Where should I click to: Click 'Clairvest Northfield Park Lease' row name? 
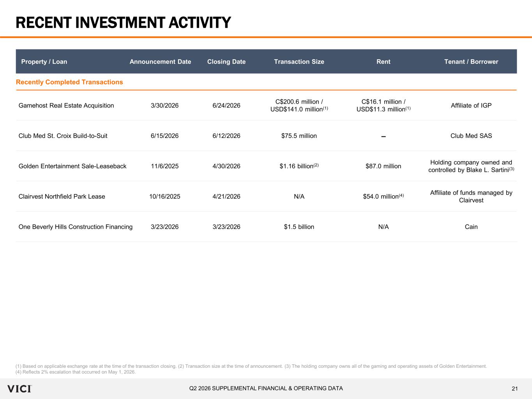click(62, 197)
